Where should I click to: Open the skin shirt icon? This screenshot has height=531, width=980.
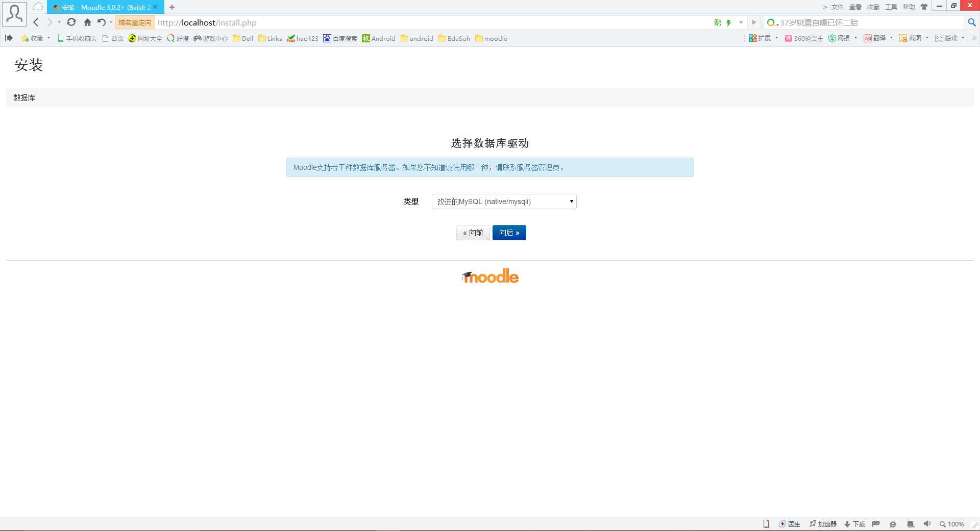tap(924, 7)
